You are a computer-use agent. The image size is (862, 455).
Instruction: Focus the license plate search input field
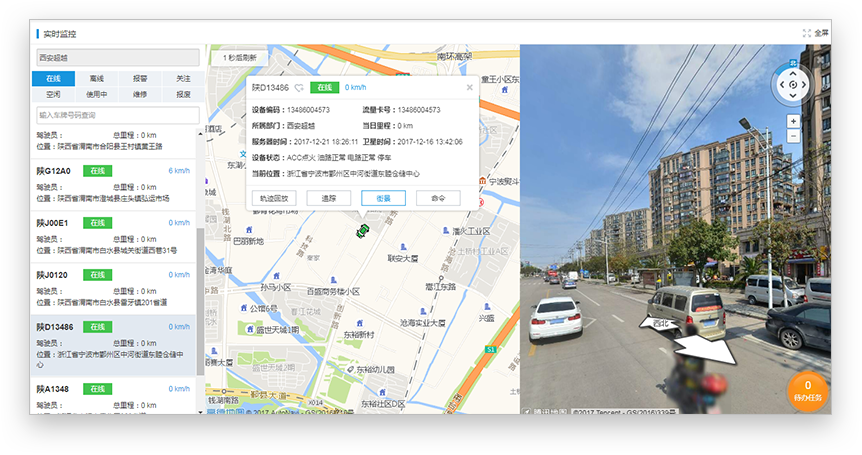pos(116,115)
